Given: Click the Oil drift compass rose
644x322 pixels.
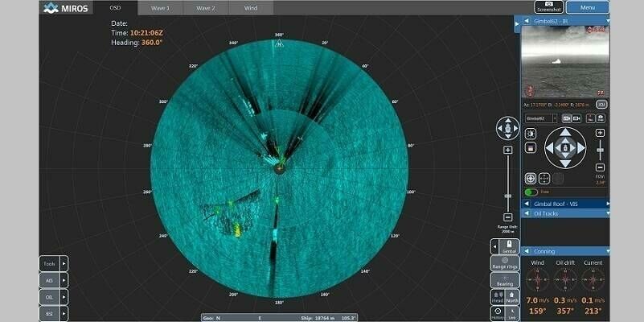Looking at the screenshot, I should tap(565, 279).
